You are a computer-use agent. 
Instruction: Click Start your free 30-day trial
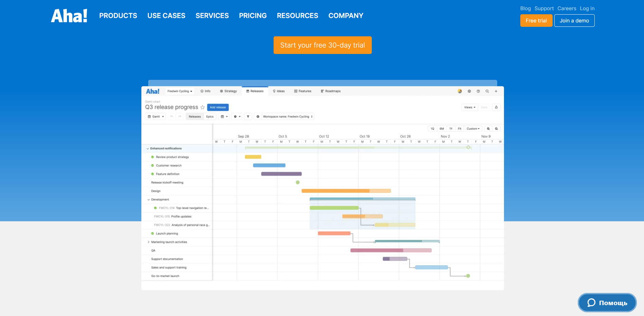click(323, 45)
